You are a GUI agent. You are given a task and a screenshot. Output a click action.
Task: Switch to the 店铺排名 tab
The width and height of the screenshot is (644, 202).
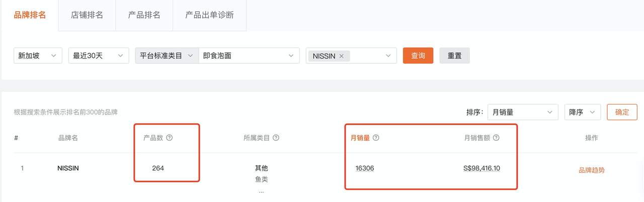tap(87, 15)
